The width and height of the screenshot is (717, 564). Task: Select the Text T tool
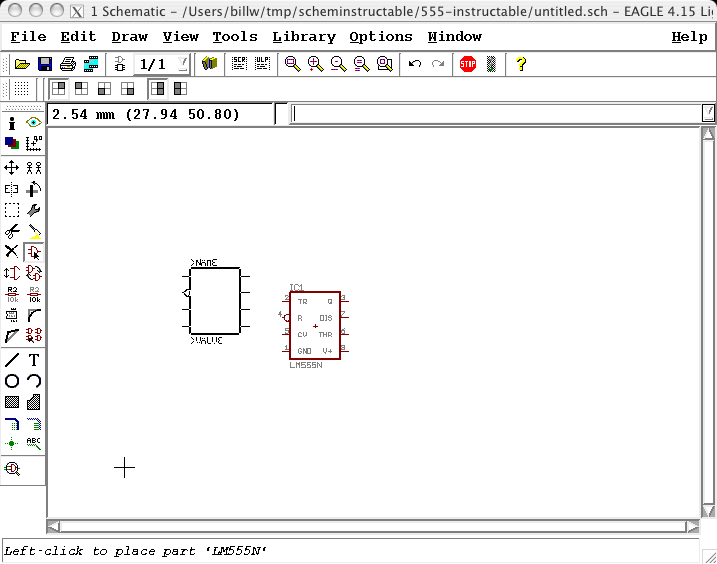[x=34, y=360]
